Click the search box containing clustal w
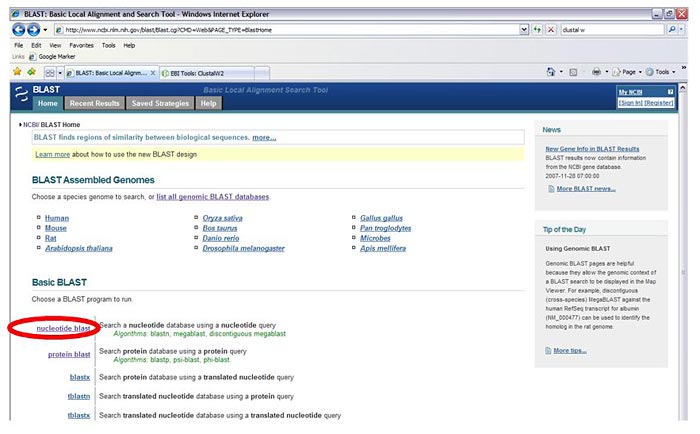This screenshot has width=700, height=434. [612, 30]
